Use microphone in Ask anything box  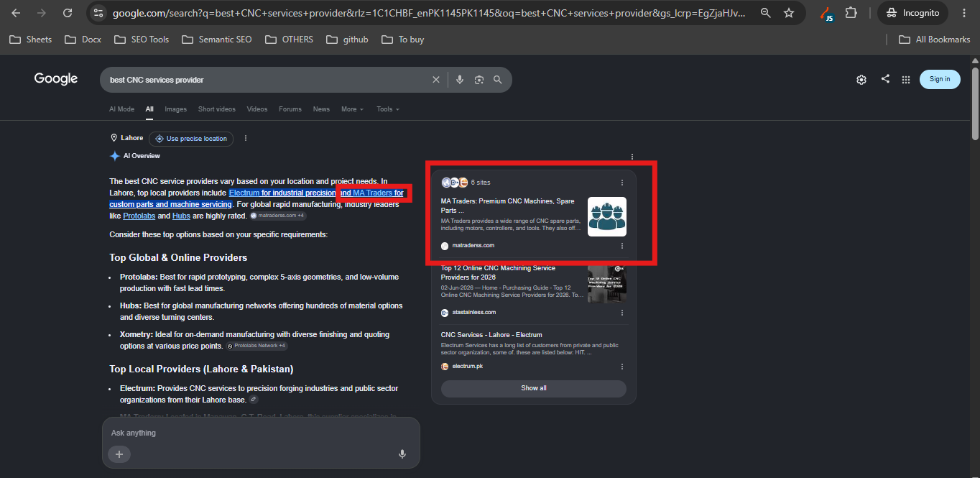[x=402, y=454]
